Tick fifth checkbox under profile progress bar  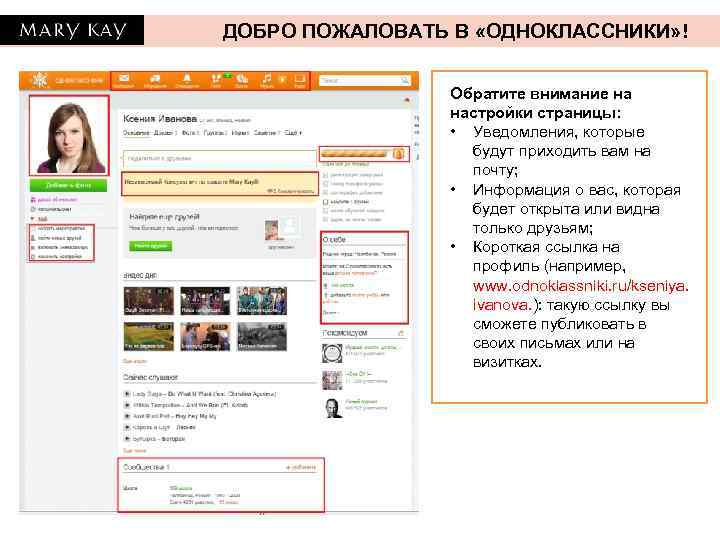(x=326, y=211)
